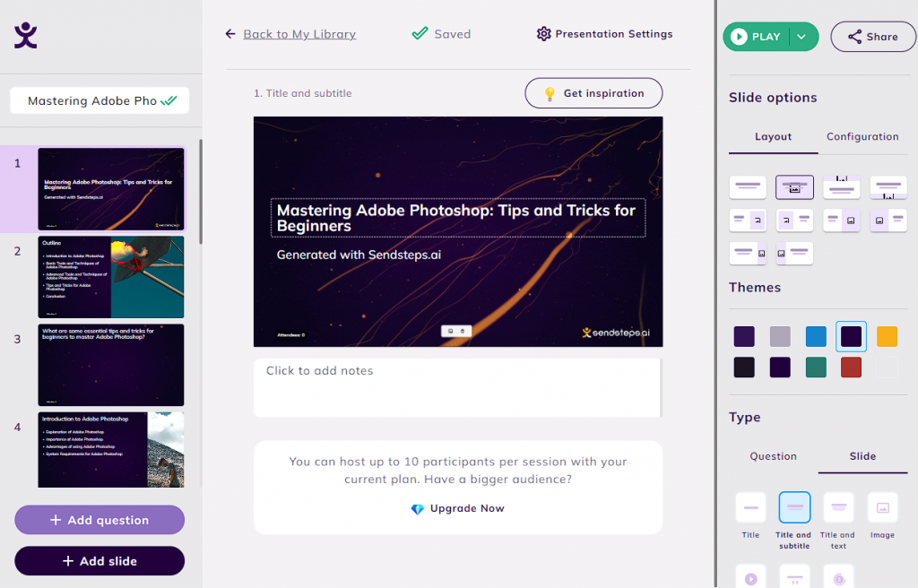Select slide 4 thumbnail Introduction to Adobe Photoshop

[110, 450]
